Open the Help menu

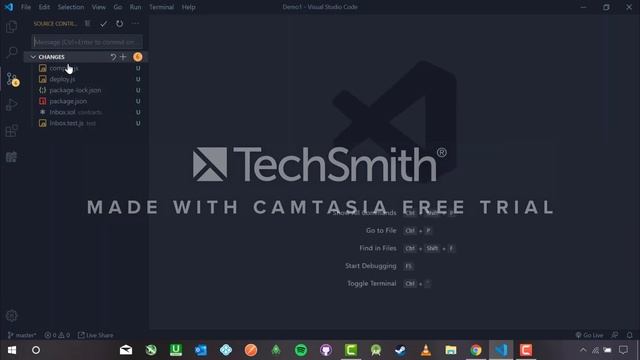[x=189, y=7]
